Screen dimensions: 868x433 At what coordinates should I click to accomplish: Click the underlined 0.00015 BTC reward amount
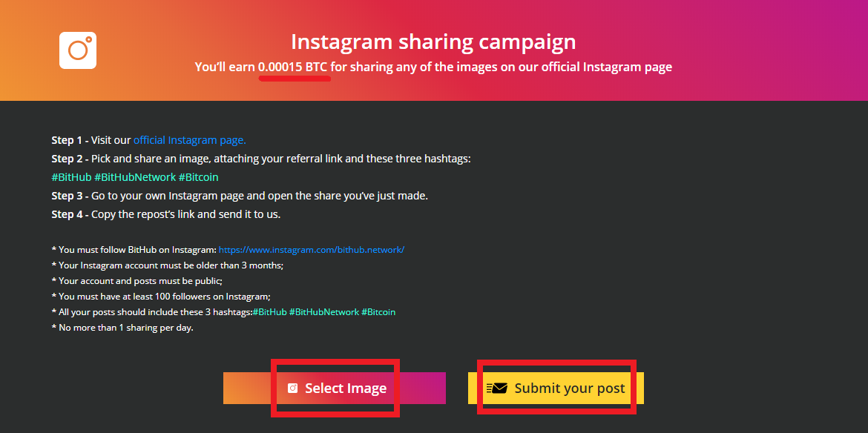point(293,67)
